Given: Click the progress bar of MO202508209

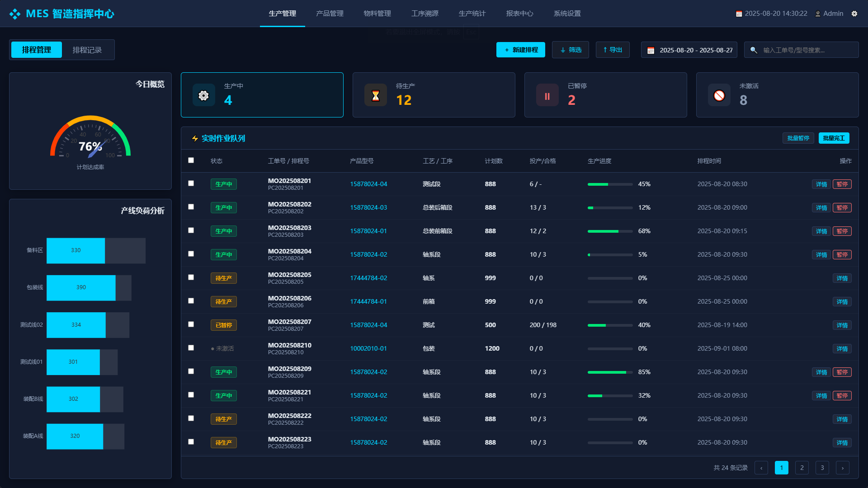Looking at the screenshot, I should point(610,372).
